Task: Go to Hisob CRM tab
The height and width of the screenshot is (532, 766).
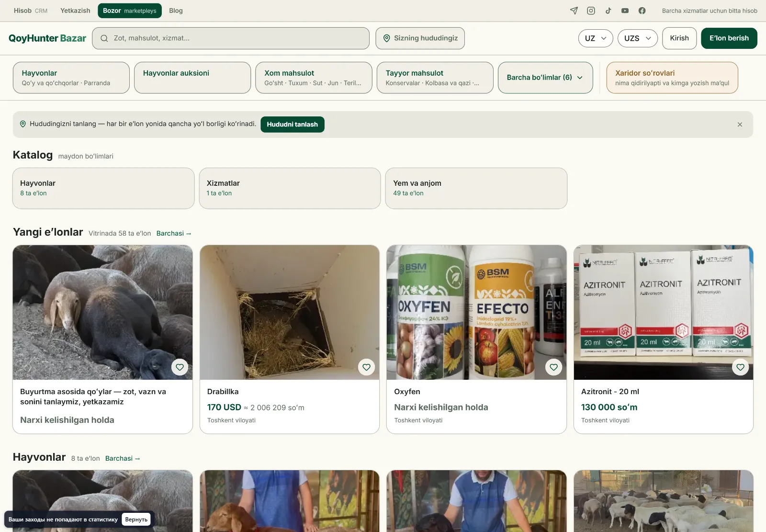Action: (31, 11)
